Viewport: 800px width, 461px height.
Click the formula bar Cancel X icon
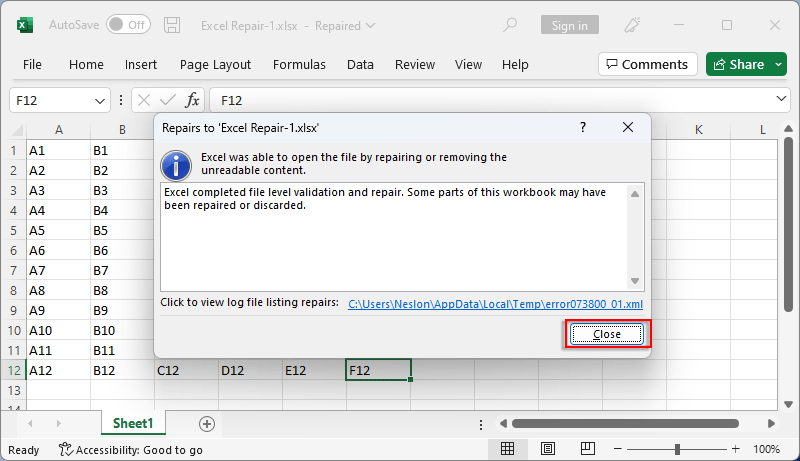[144, 100]
